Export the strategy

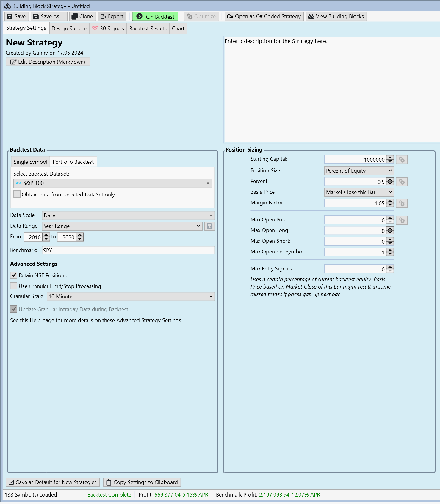click(112, 16)
